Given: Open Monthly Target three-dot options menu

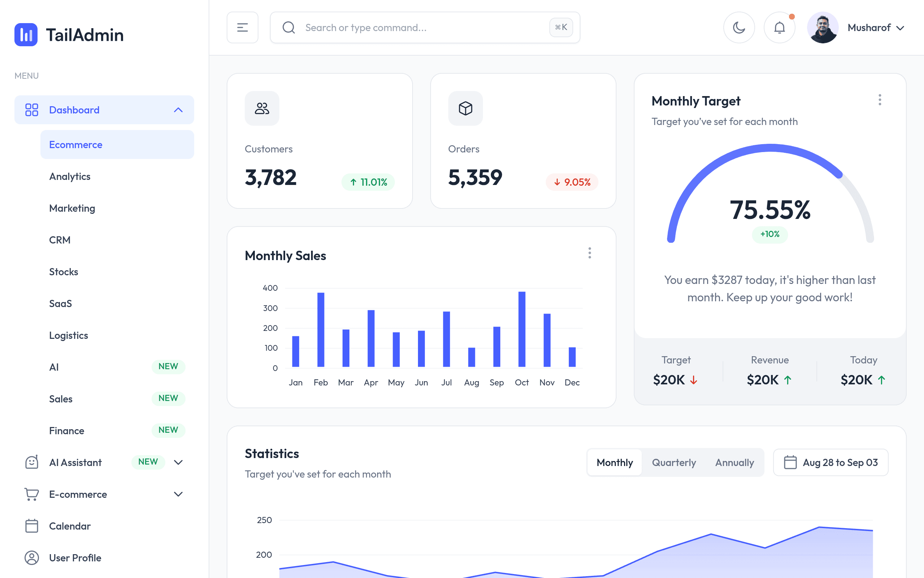Looking at the screenshot, I should point(880,100).
